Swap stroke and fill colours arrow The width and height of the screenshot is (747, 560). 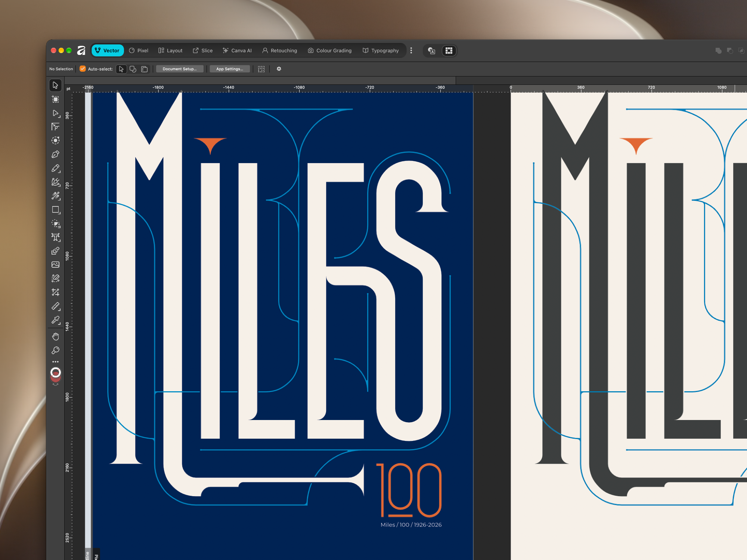click(x=56, y=384)
